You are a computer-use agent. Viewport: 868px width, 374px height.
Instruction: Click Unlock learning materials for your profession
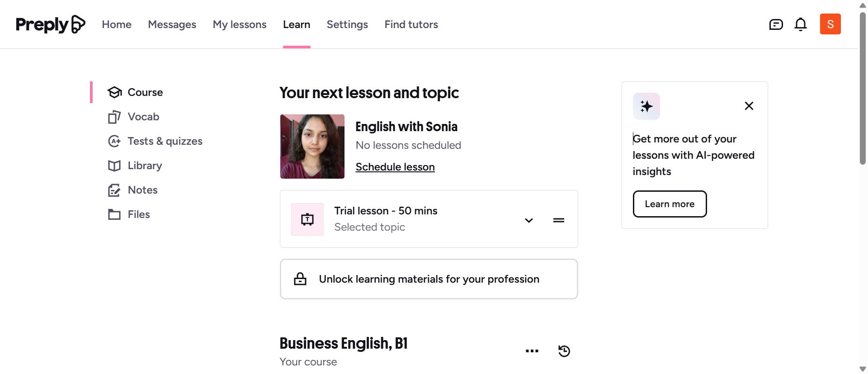(x=429, y=279)
